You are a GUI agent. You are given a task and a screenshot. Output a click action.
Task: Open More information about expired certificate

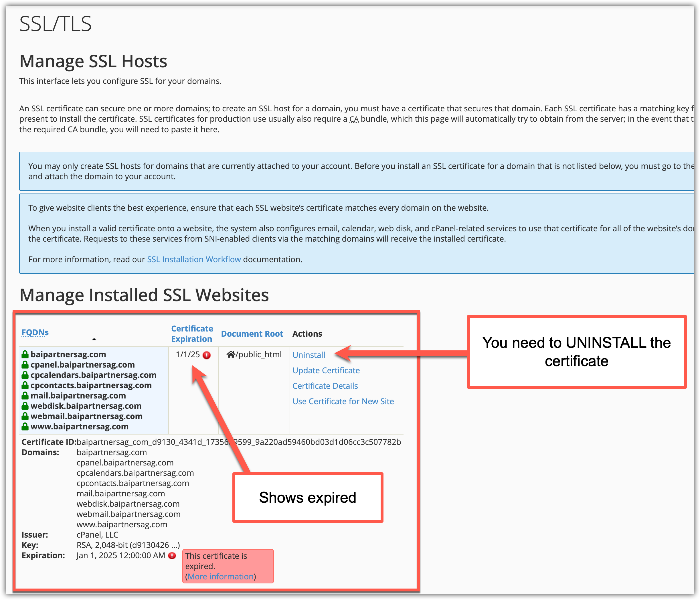click(x=221, y=577)
